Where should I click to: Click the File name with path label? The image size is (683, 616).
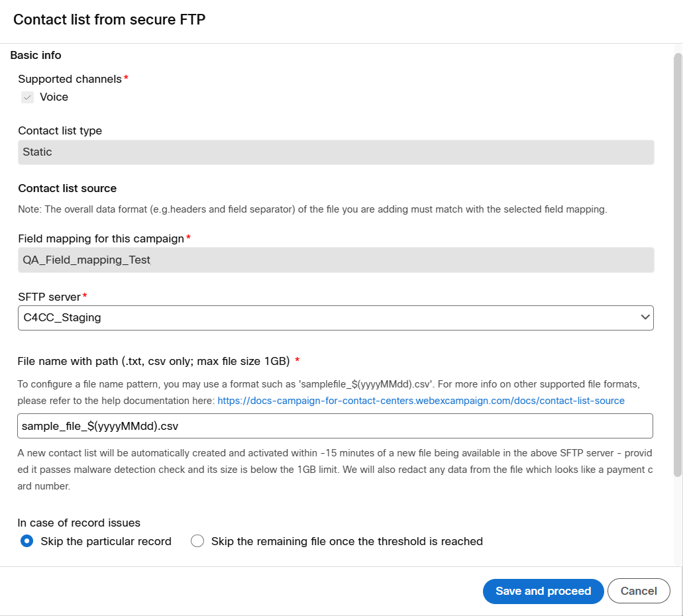[154, 361]
